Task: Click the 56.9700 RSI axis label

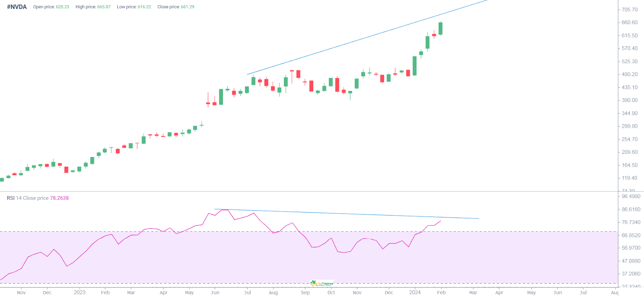Action: coord(631,248)
